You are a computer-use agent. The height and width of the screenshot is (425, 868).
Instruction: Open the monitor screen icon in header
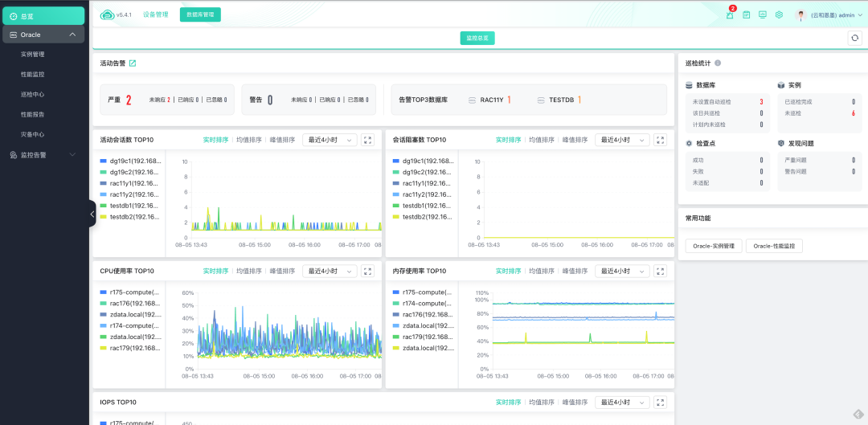click(x=762, y=15)
